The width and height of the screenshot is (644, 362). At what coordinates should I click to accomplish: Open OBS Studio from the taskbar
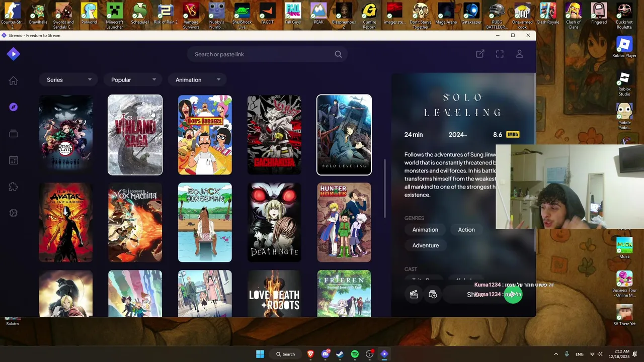click(369, 354)
